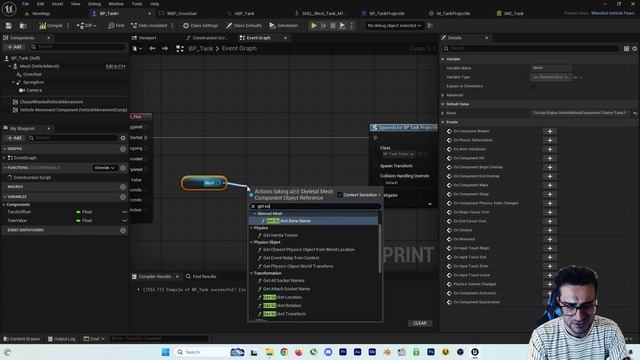
Task: Select the Mesh variable node
Action: [204, 183]
